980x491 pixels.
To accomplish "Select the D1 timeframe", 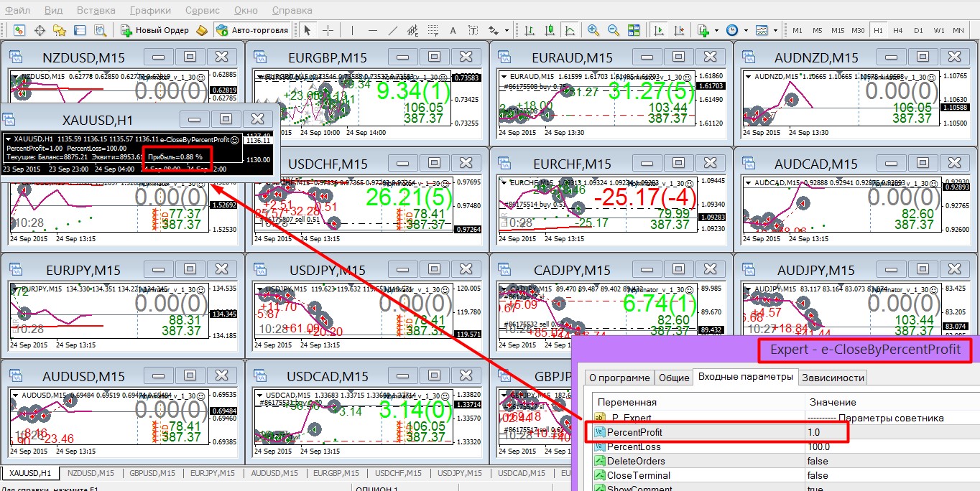I will coord(918,30).
